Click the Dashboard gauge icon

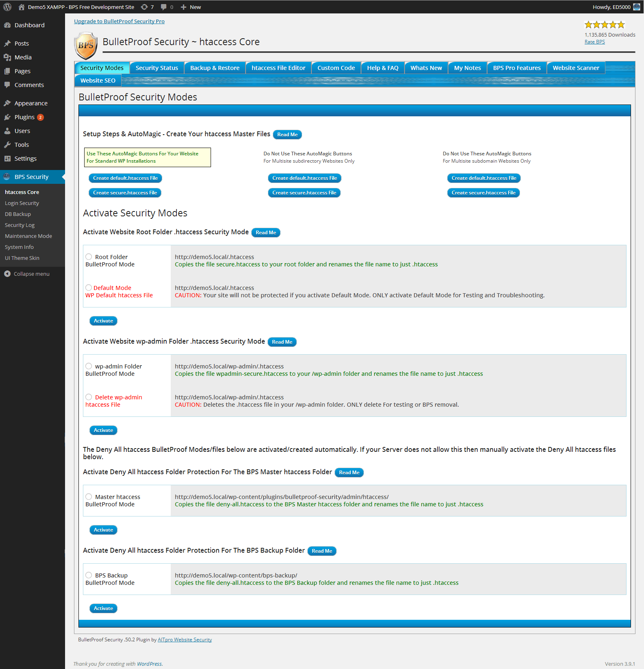click(7, 25)
